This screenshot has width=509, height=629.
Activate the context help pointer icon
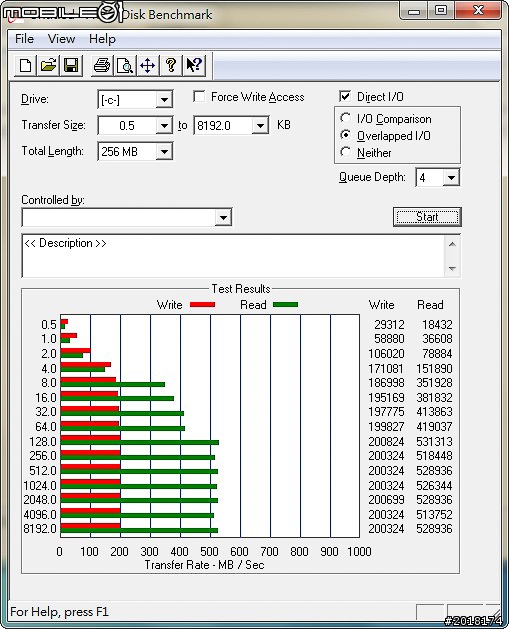pyautogui.click(x=194, y=65)
